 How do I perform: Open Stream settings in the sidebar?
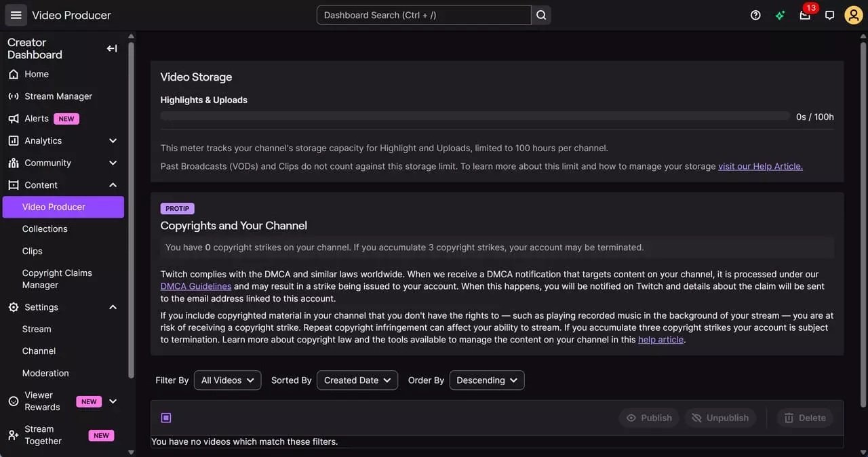click(37, 329)
